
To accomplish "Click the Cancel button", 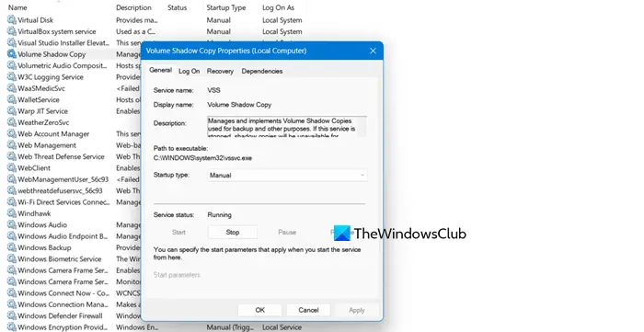I will pos(308,310).
